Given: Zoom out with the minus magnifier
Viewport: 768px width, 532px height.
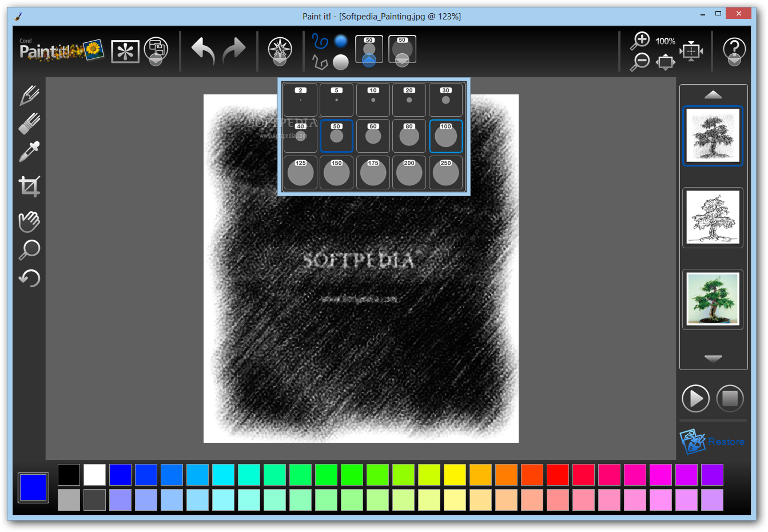Looking at the screenshot, I should [640, 62].
